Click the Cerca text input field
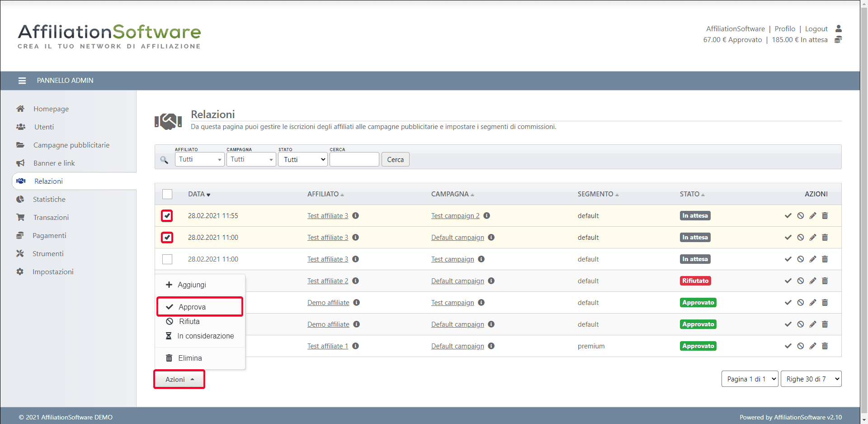 pos(354,160)
